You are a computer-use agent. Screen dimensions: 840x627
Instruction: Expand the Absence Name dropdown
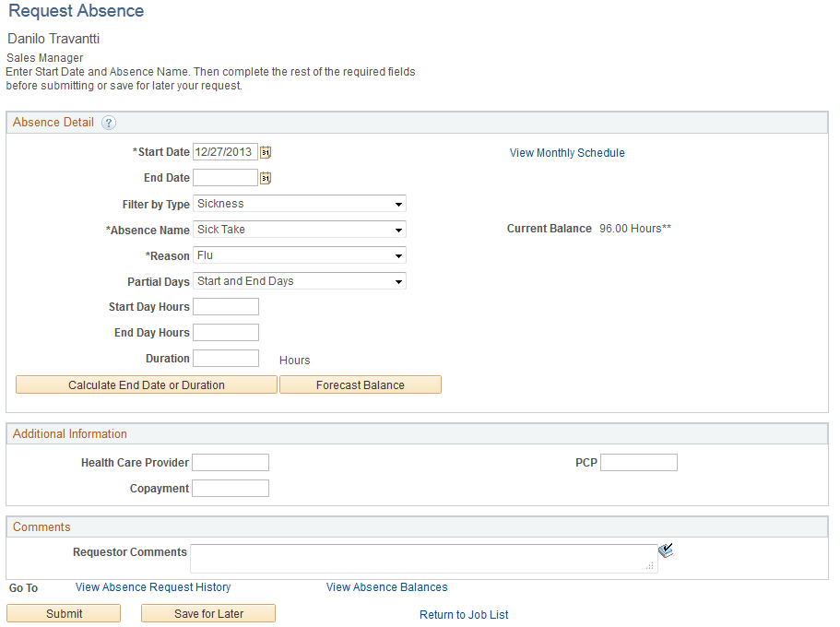coord(397,229)
